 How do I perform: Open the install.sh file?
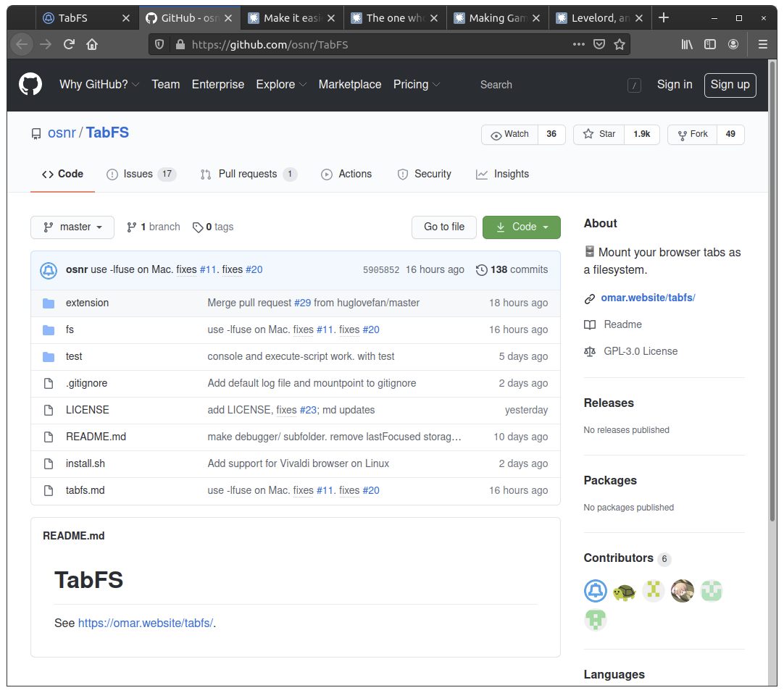(x=86, y=463)
